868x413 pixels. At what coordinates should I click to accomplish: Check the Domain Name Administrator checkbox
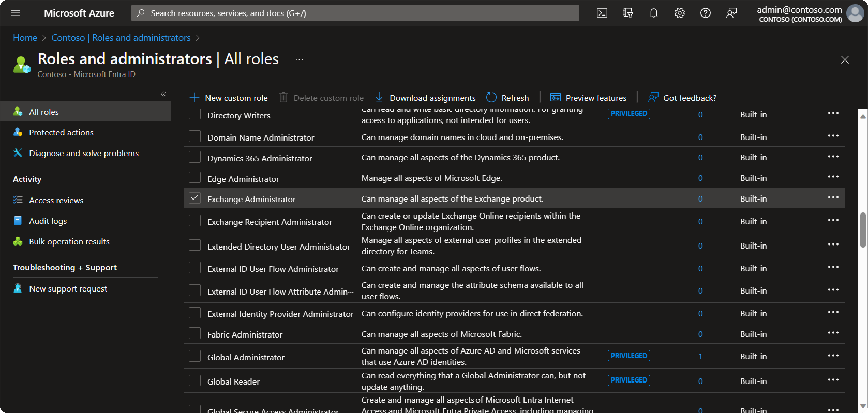pos(194,136)
